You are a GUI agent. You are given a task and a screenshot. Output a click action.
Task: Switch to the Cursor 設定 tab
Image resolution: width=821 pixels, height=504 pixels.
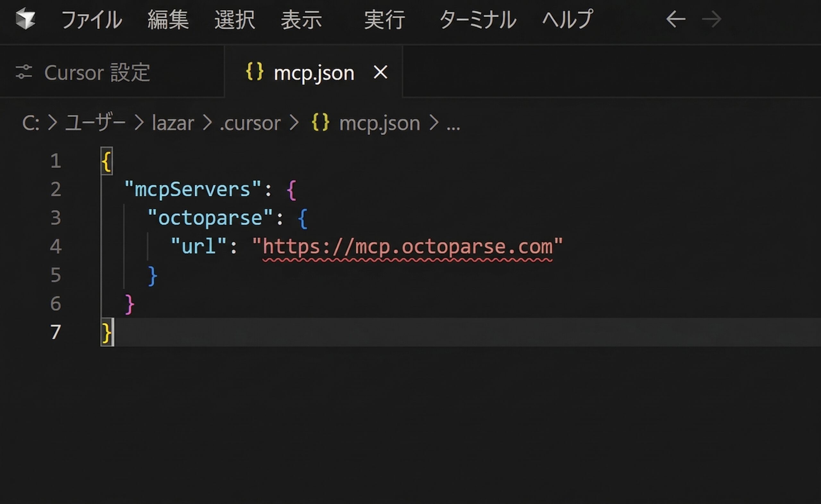click(x=112, y=72)
